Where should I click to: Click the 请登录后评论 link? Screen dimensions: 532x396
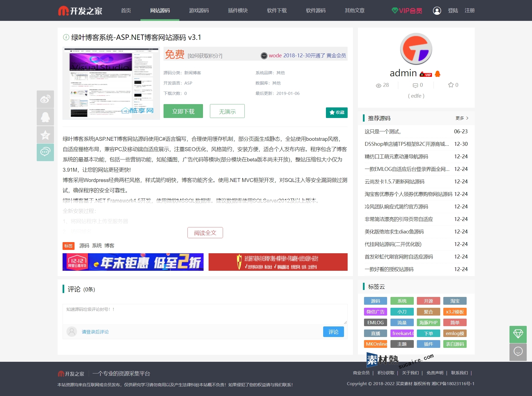(x=95, y=332)
